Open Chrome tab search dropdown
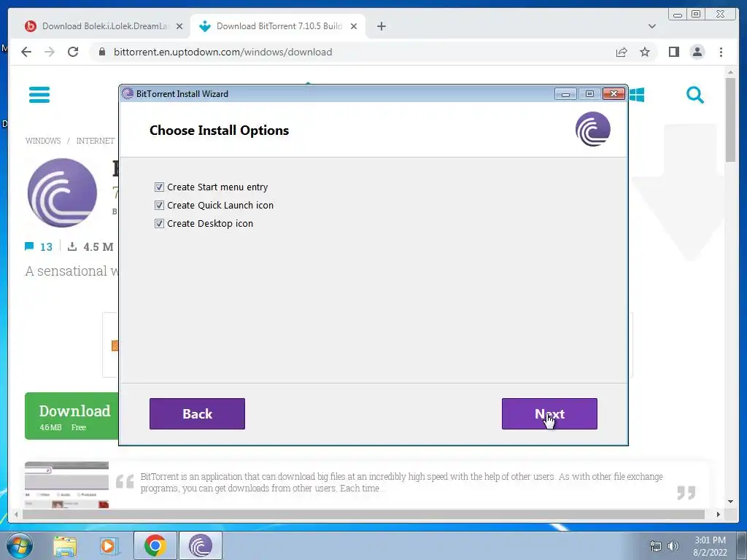Image resolution: width=747 pixels, height=560 pixels. [x=652, y=26]
